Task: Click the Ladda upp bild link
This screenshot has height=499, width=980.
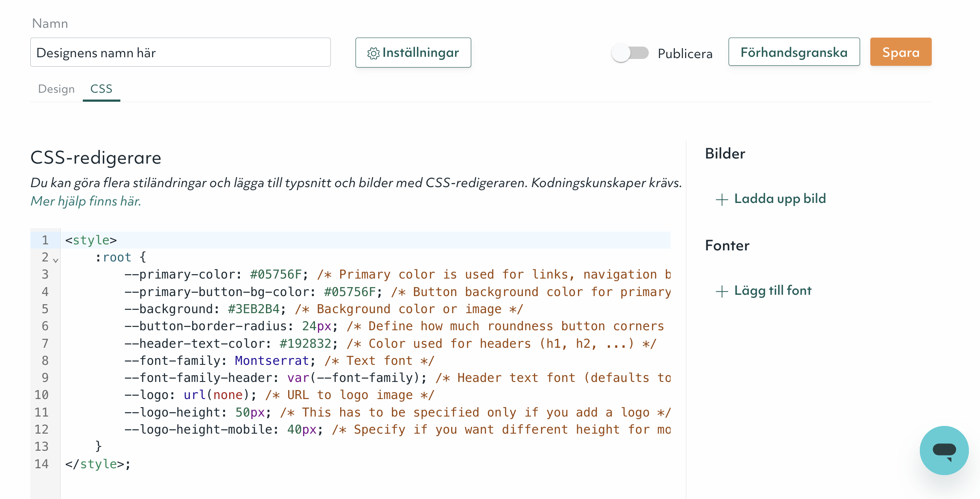Action: pyautogui.click(x=780, y=199)
